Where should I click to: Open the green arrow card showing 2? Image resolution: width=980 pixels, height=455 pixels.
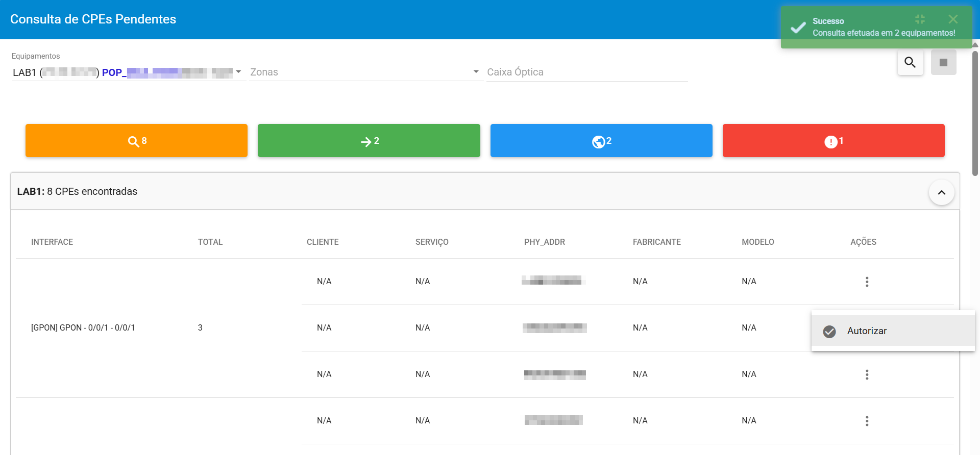point(369,140)
